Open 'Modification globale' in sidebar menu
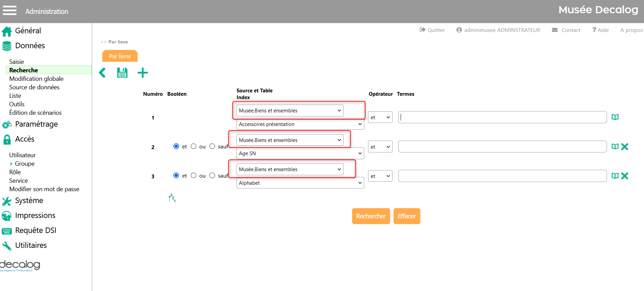This screenshot has height=291, width=644. (x=36, y=79)
